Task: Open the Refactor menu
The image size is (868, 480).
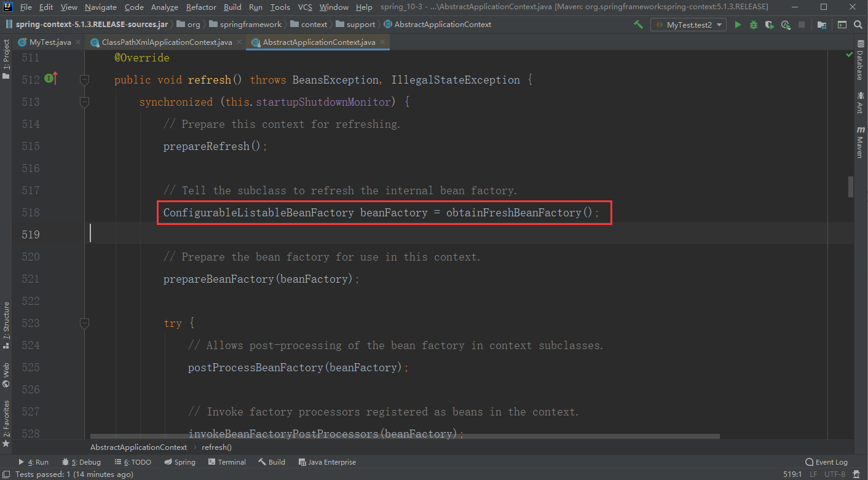Action: pyautogui.click(x=201, y=7)
